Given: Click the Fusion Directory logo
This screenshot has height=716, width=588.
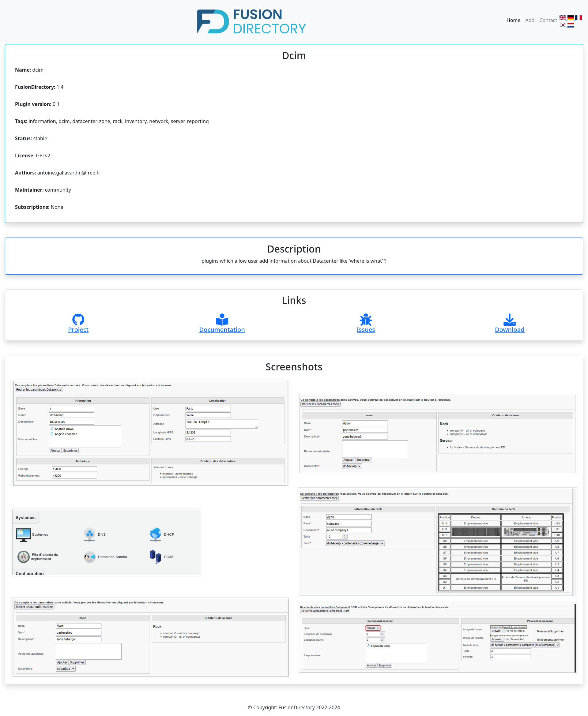Looking at the screenshot, I should point(251,21).
